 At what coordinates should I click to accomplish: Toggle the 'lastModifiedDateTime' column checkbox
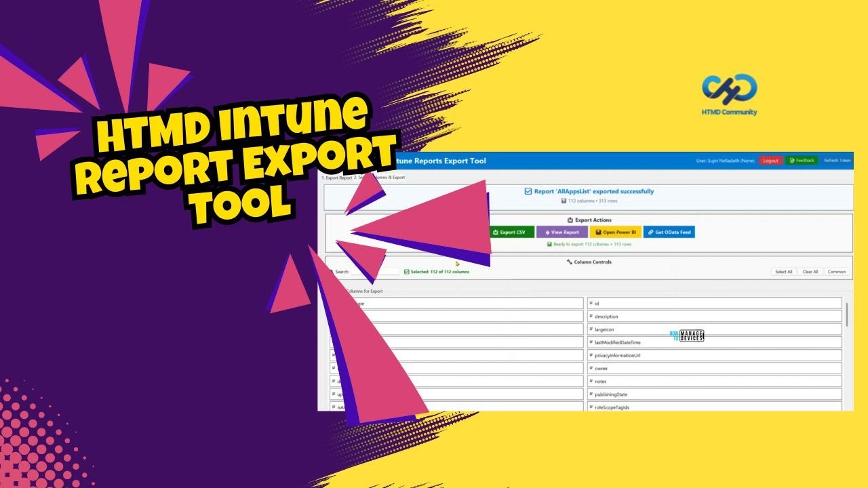point(591,343)
